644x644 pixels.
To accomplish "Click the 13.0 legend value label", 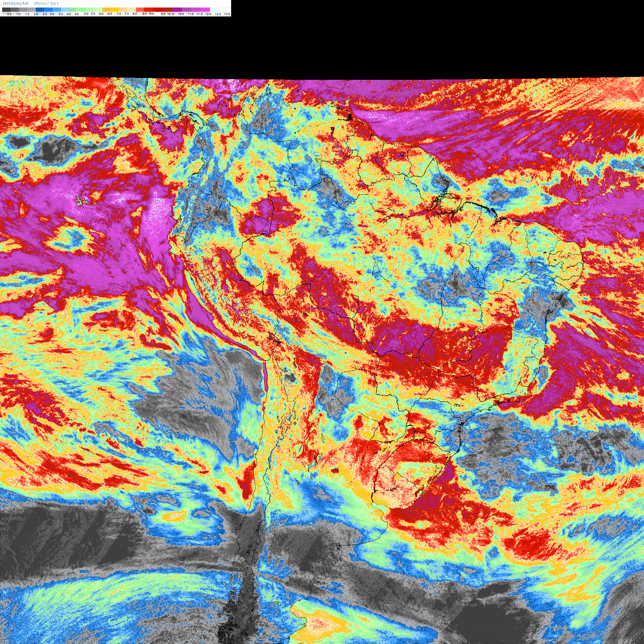I will click(227, 14).
